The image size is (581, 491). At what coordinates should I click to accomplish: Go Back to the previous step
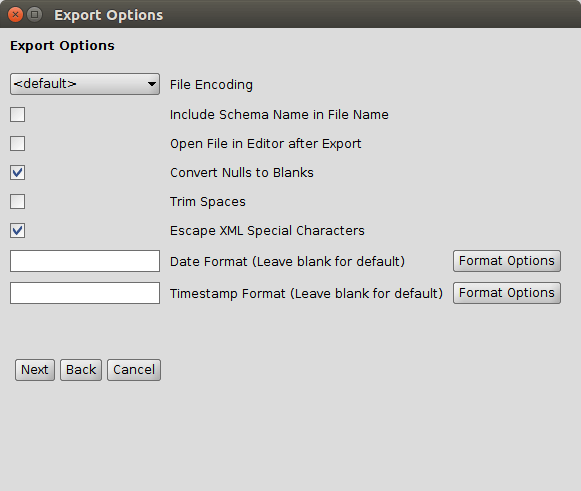click(81, 370)
